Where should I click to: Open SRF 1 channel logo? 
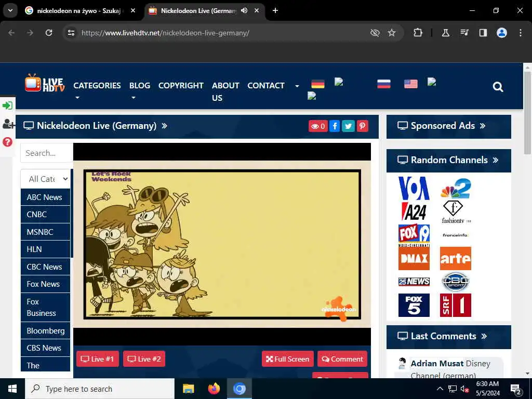(x=456, y=305)
